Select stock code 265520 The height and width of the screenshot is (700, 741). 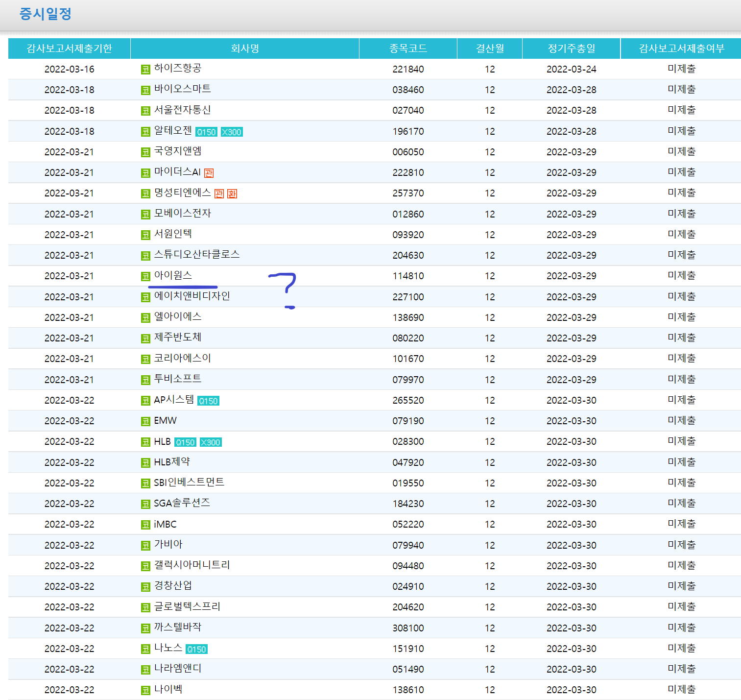408,400
